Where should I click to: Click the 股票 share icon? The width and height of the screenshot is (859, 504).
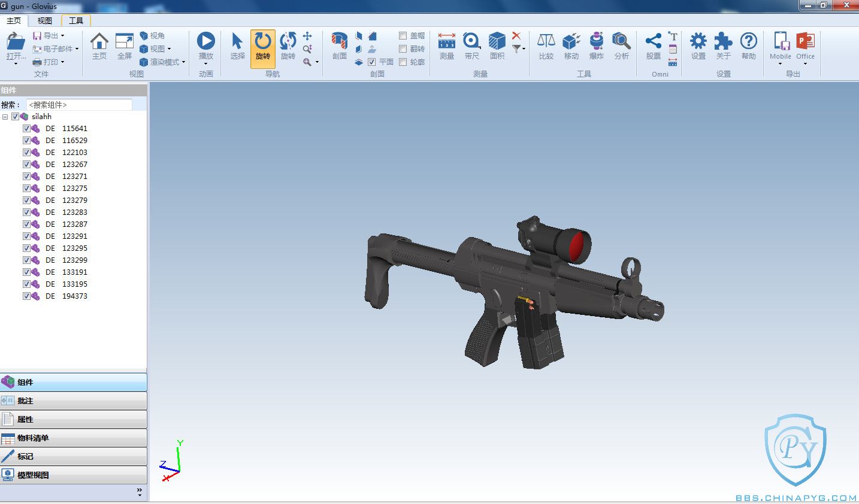coord(654,41)
